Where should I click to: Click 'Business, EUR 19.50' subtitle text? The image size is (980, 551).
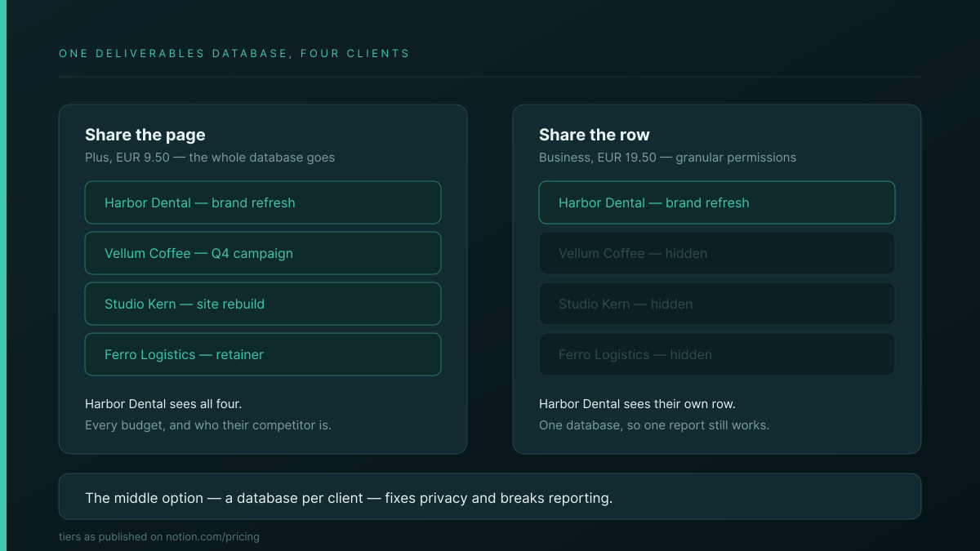coord(667,158)
